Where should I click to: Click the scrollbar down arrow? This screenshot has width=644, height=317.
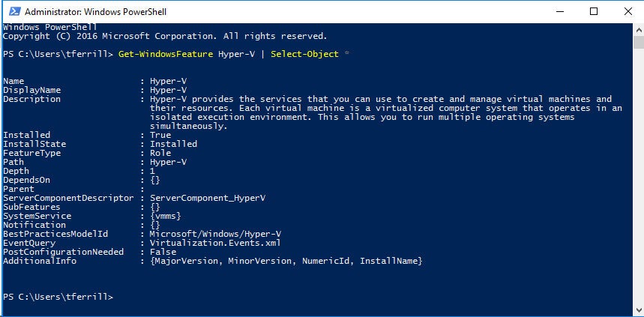coord(638,310)
